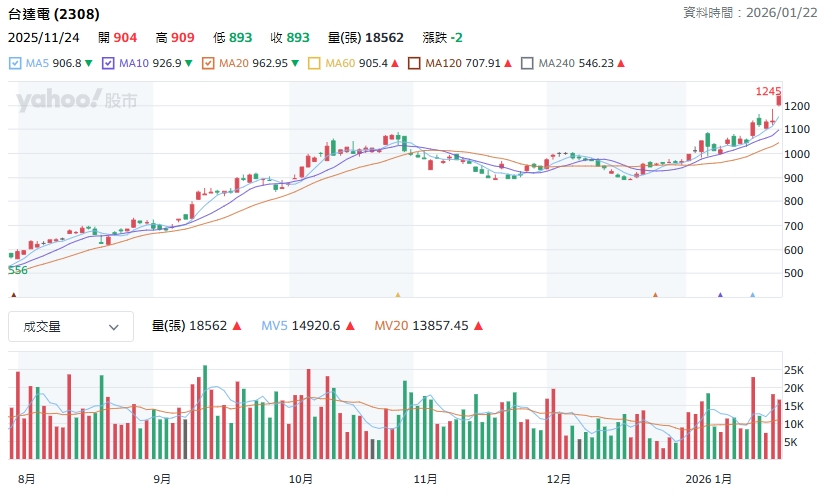Click the 1245 high price label
The width and height of the screenshot is (828, 499).
pyautogui.click(x=767, y=91)
